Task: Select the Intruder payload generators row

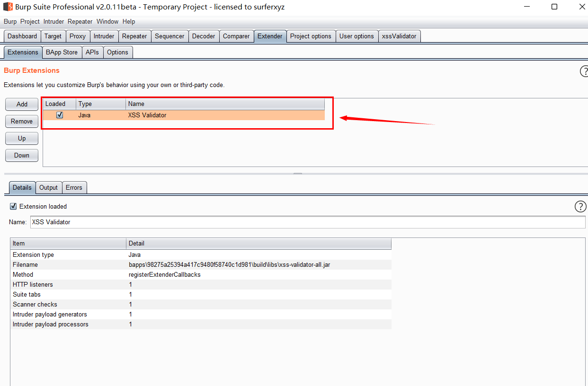Action: 201,315
